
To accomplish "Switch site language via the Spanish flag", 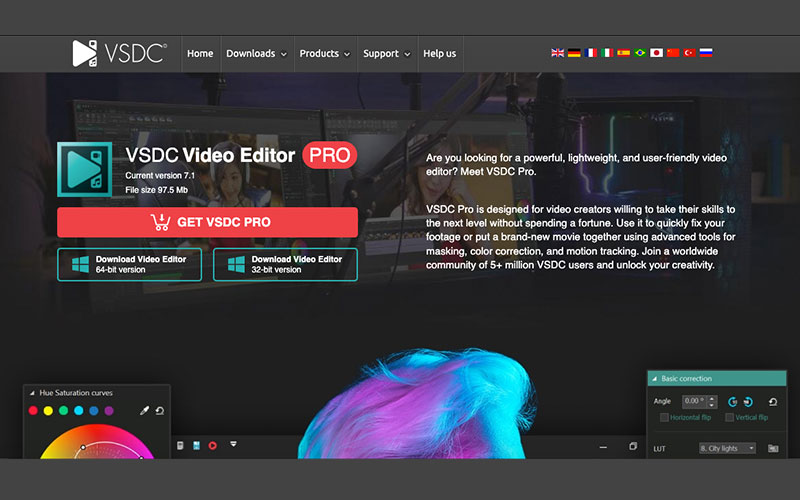I will (623, 53).
